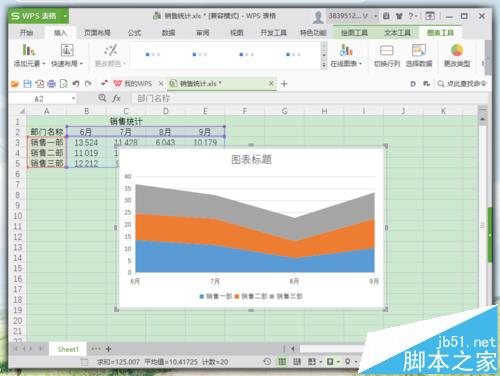500x376 pixels.
Task: Open the 文本工具 ribbon tab
Action: [397, 33]
